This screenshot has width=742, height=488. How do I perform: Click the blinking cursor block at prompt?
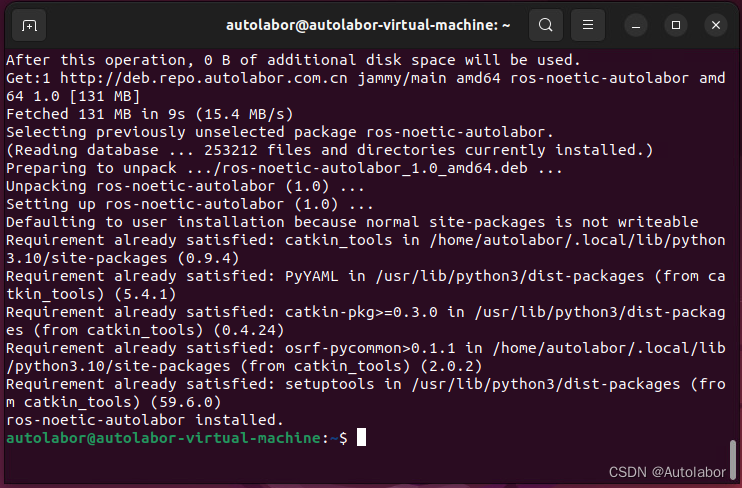[361, 438]
